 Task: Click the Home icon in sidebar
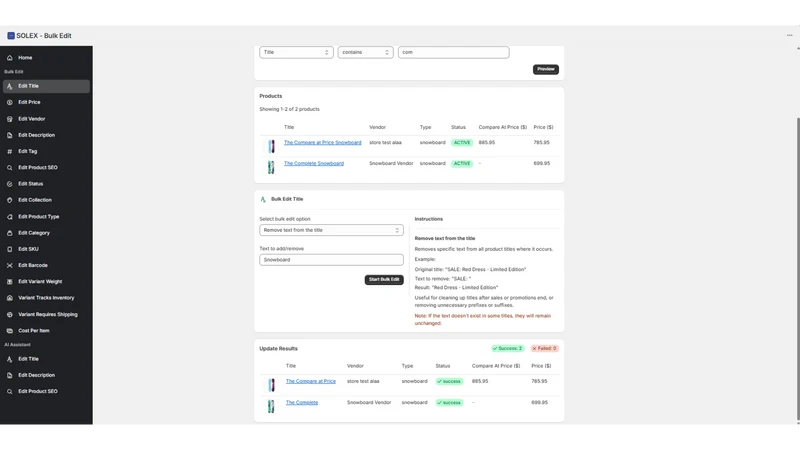click(x=10, y=58)
